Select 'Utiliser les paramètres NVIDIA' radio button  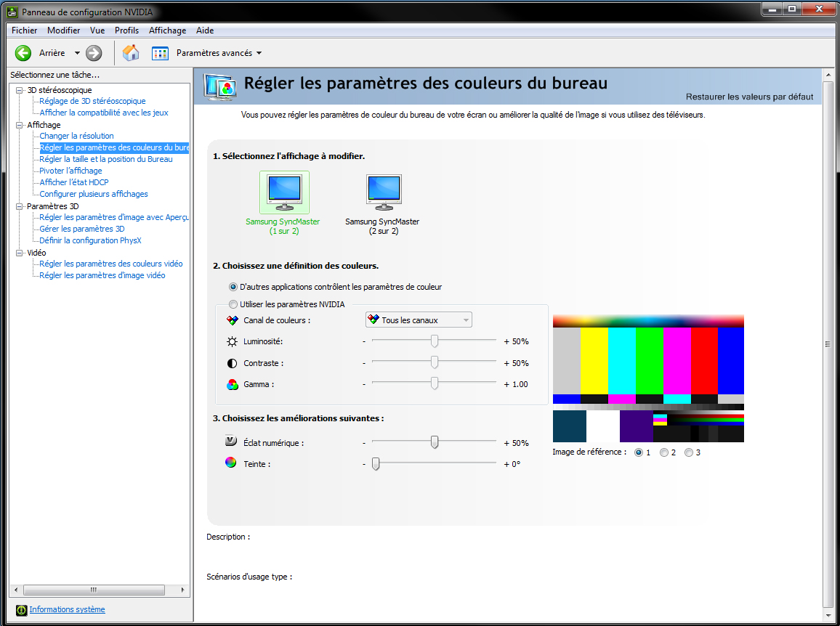[x=233, y=304]
